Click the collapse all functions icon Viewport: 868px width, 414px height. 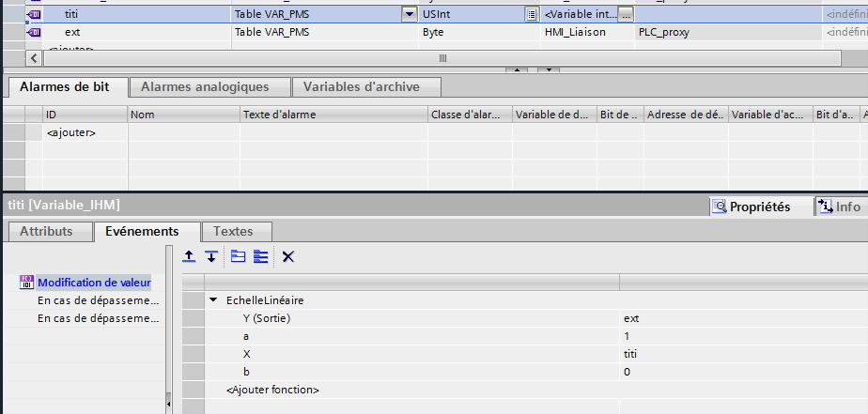[x=239, y=256]
